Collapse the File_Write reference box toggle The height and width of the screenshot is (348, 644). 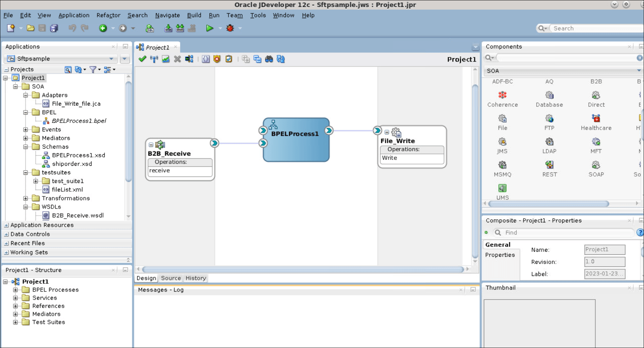387,132
